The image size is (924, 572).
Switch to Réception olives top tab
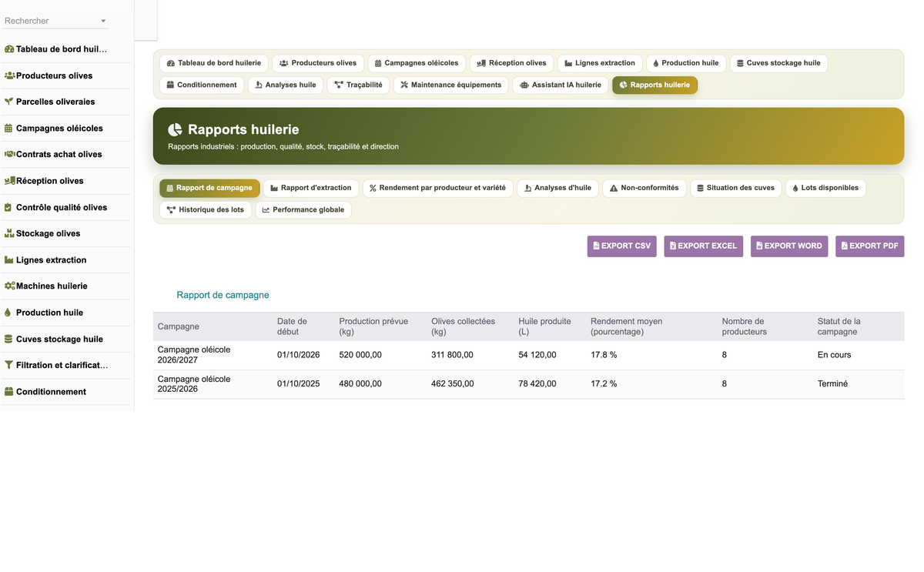click(x=511, y=63)
